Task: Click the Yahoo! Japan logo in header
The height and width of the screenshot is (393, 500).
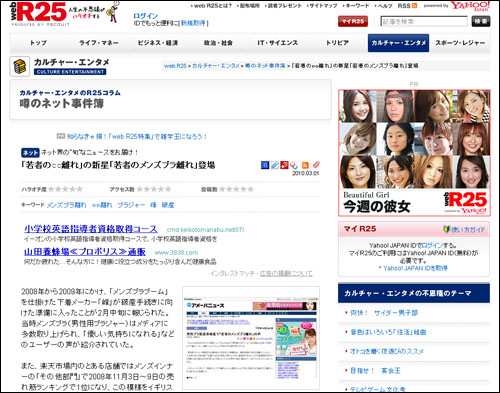Action: (x=470, y=6)
